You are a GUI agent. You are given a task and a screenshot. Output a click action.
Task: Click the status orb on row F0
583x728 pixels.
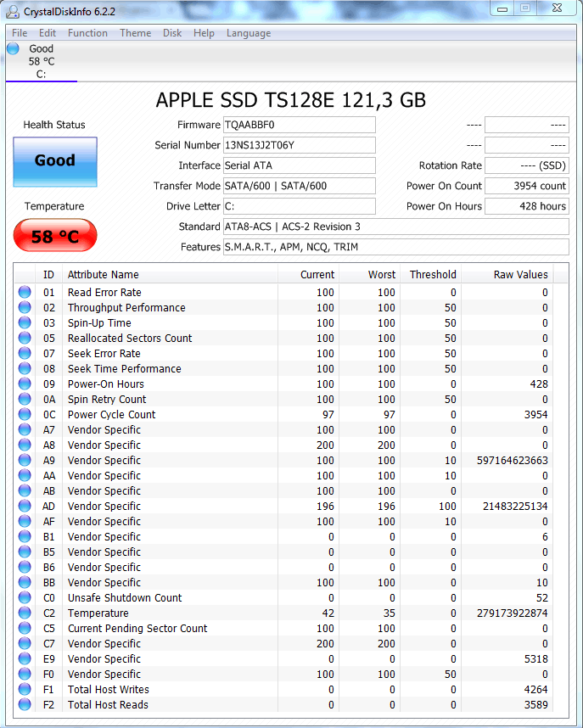point(25,675)
